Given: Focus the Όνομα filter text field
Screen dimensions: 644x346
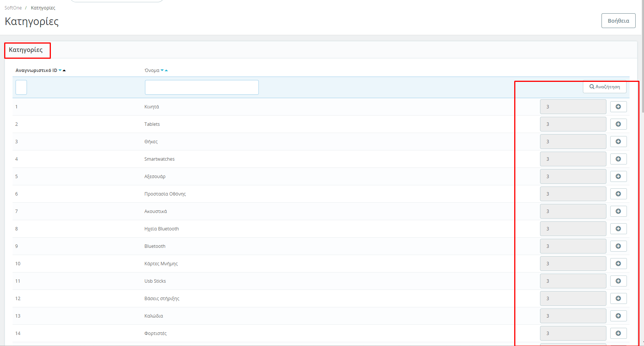Looking at the screenshot, I should coord(202,87).
